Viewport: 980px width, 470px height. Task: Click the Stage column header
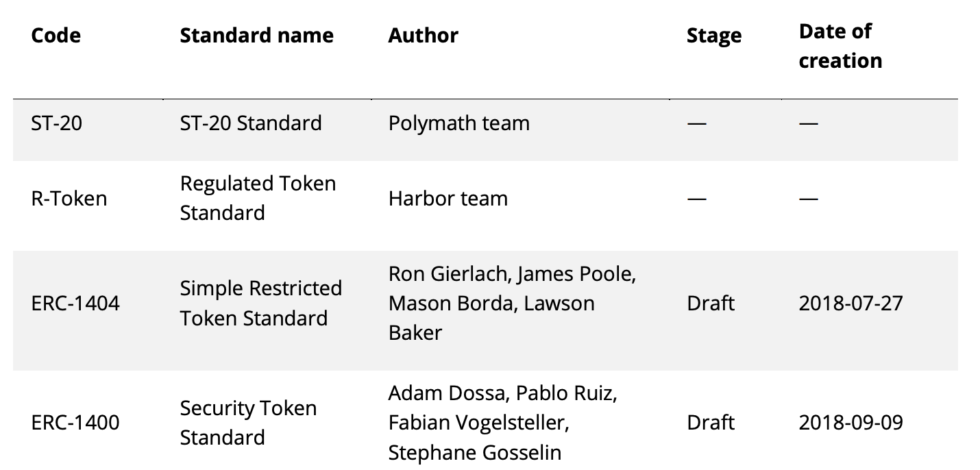pos(713,36)
